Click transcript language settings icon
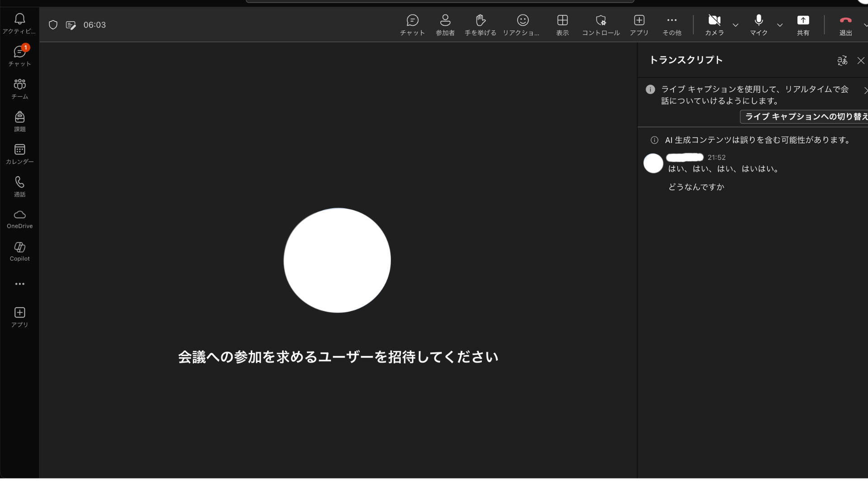This screenshot has height=488, width=868. [x=842, y=61]
